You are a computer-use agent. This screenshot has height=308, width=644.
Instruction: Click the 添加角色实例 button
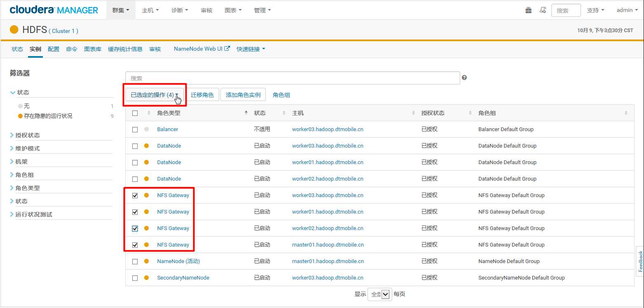243,95
